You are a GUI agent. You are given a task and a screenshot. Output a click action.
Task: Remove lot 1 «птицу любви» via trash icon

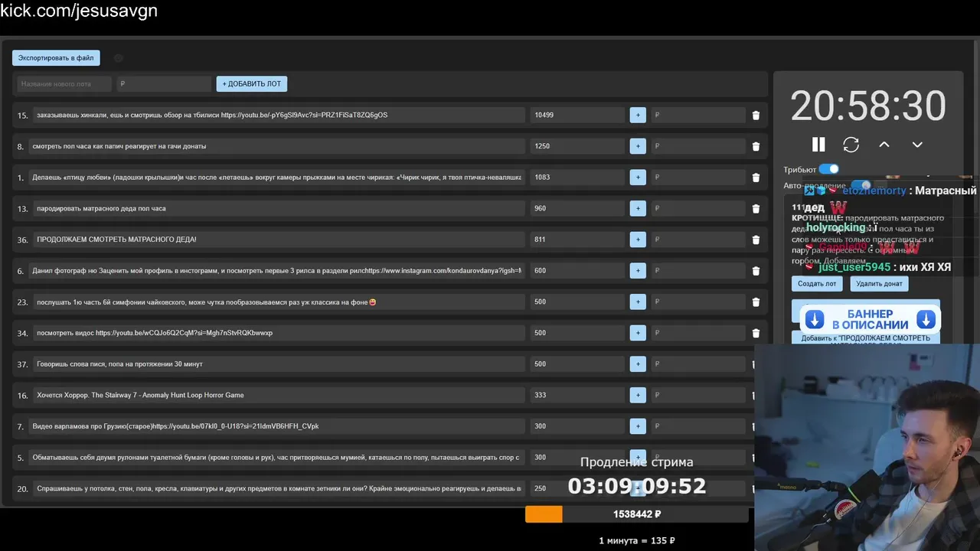pos(756,178)
